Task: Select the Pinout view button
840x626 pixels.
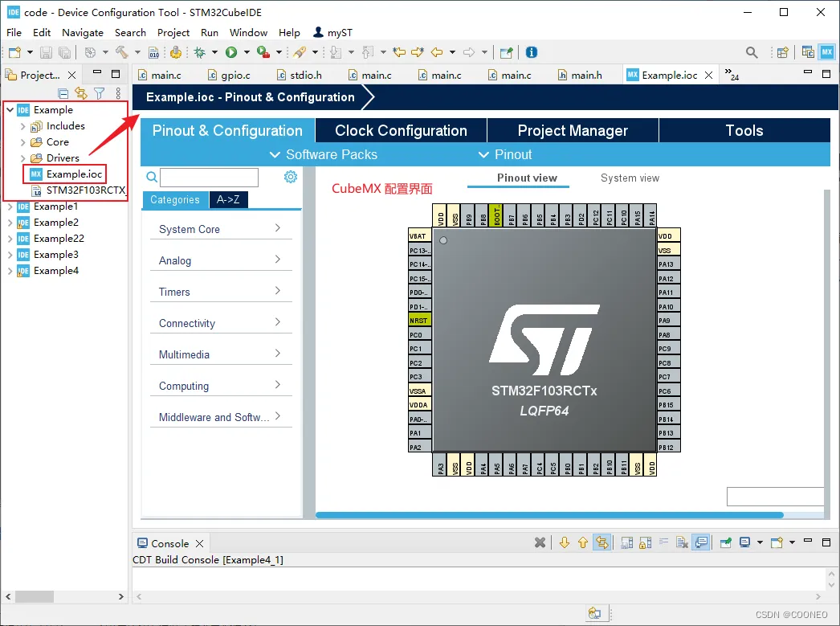Action: [527, 178]
